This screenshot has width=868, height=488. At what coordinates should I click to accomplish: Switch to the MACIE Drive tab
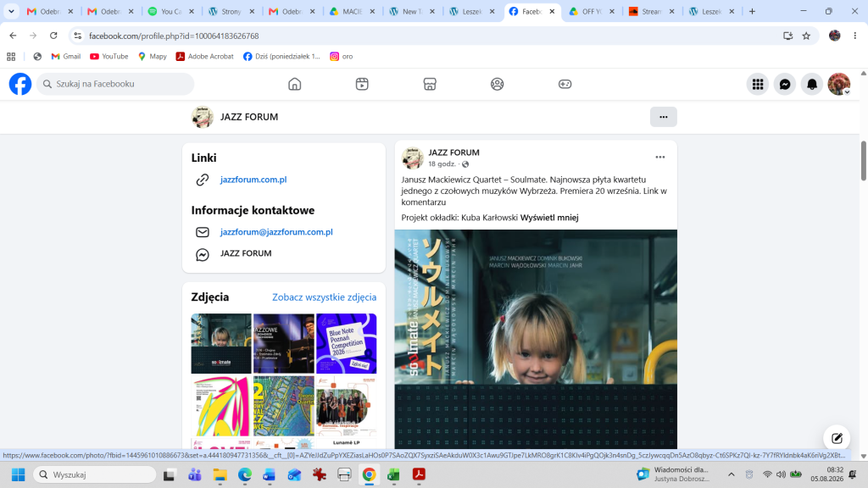pyautogui.click(x=351, y=11)
